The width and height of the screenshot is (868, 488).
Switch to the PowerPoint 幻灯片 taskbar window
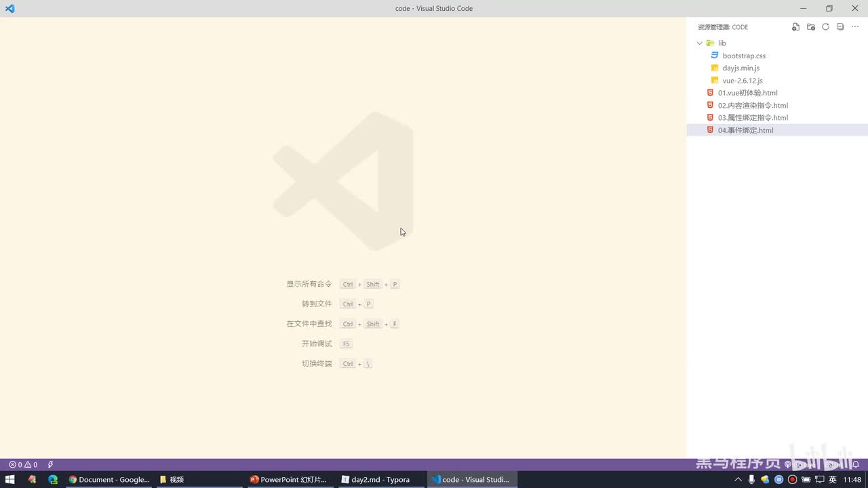[290, 479]
